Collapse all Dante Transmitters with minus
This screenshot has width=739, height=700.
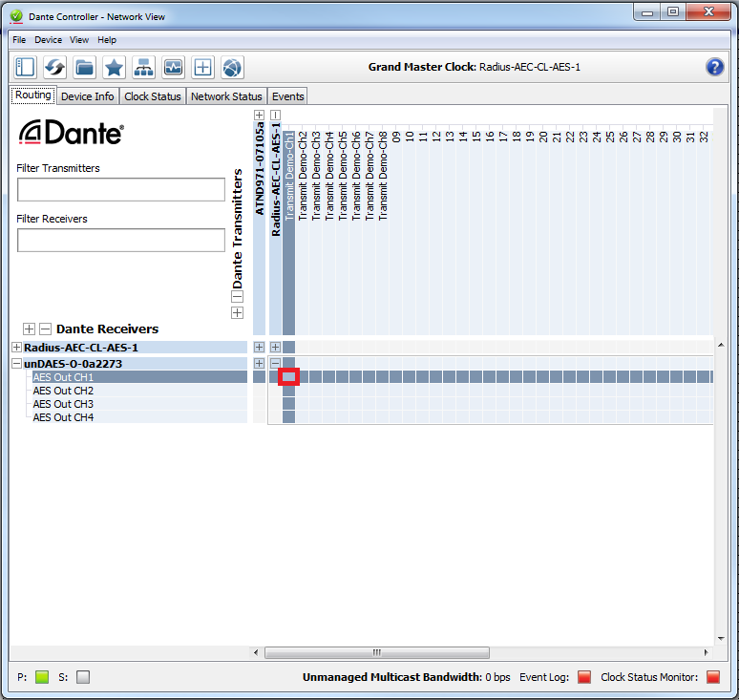pyautogui.click(x=237, y=297)
